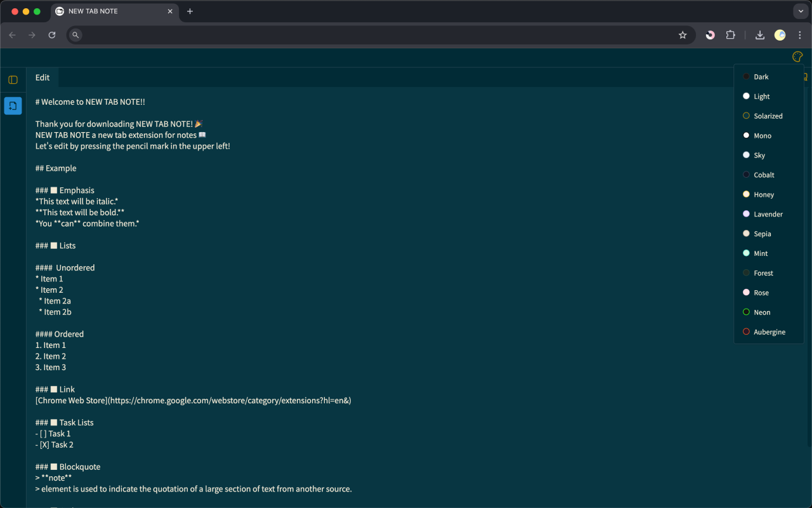812x508 pixels.
Task: Select the note file icon in sidebar
Action: (13, 106)
